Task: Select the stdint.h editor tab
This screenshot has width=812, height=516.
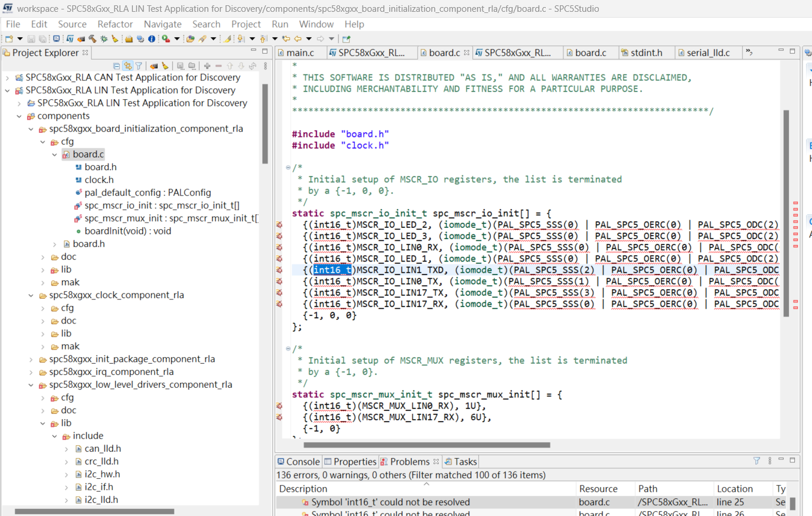Action: [645, 52]
